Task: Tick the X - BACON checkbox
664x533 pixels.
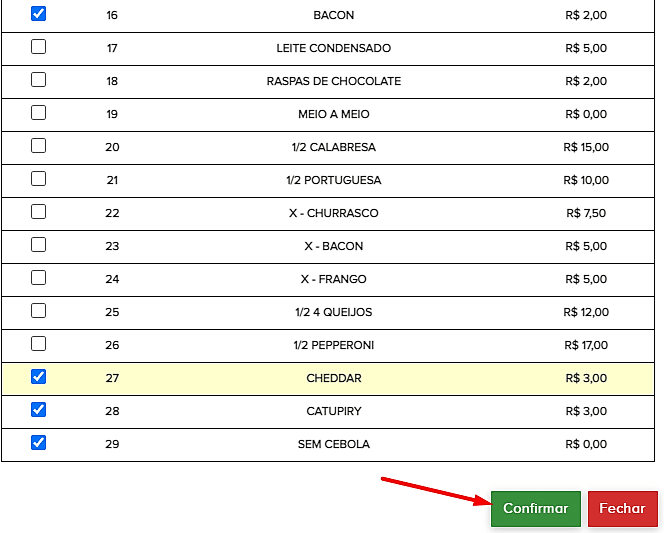Action: tap(38, 245)
